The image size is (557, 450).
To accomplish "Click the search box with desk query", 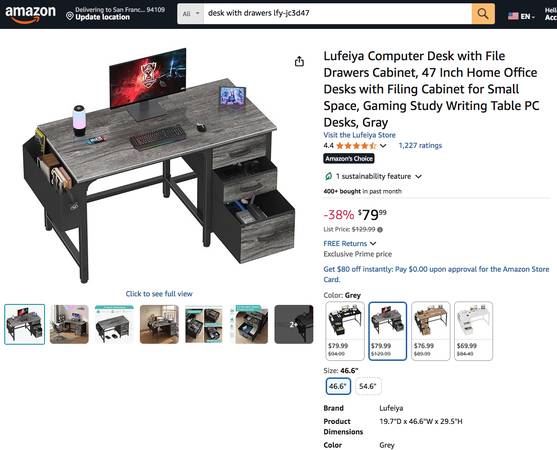I will (x=337, y=14).
